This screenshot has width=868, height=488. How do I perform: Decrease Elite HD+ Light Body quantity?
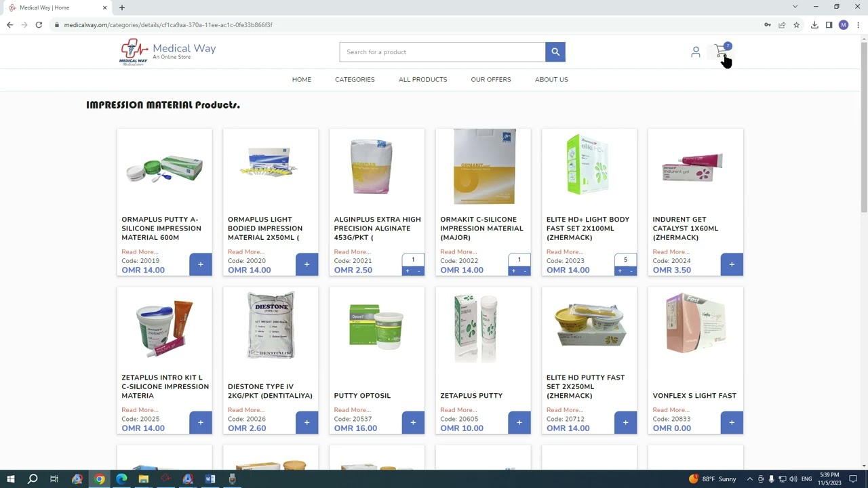[x=631, y=271]
